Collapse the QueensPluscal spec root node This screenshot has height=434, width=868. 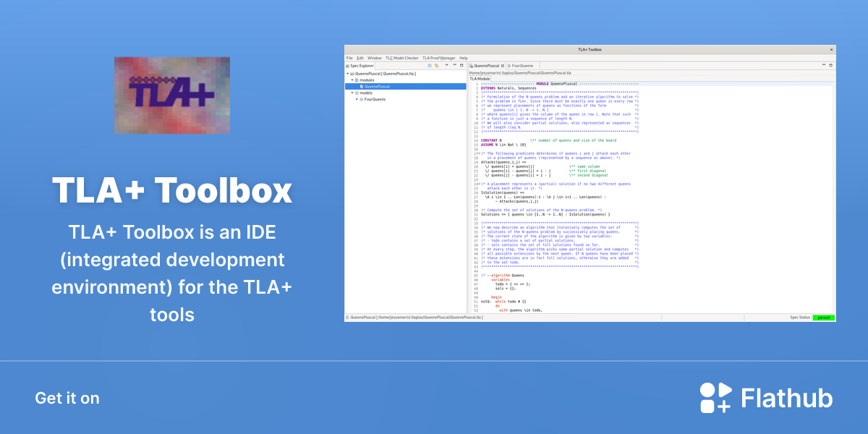pyautogui.click(x=347, y=74)
